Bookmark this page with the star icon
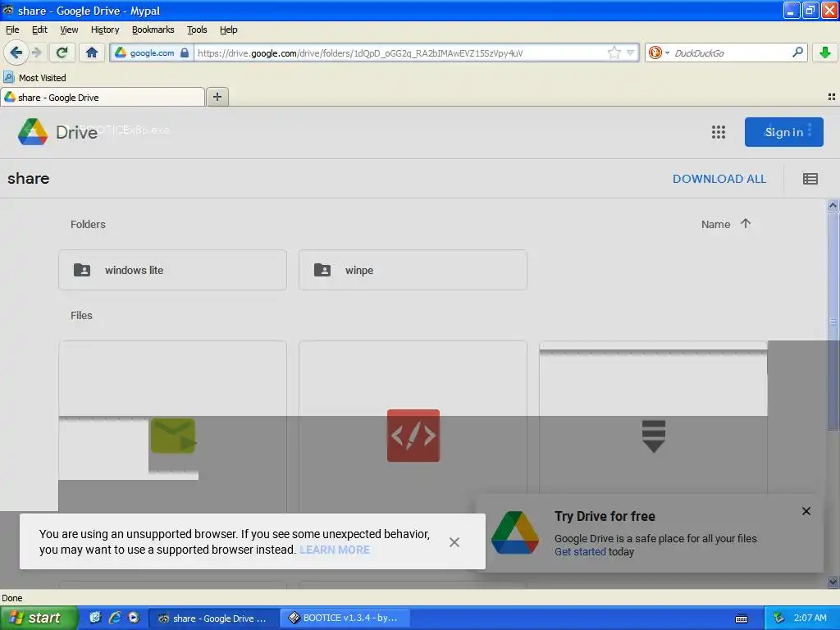 point(614,52)
